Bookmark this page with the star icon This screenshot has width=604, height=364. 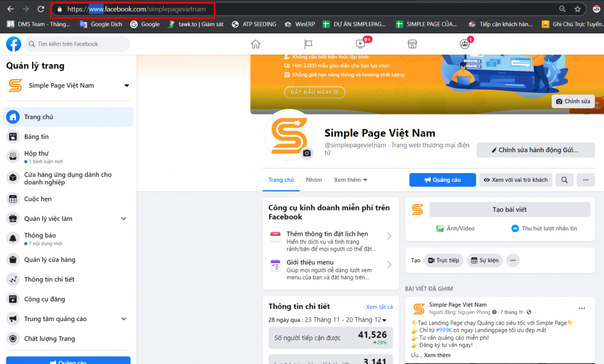click(x=578, y=9)
